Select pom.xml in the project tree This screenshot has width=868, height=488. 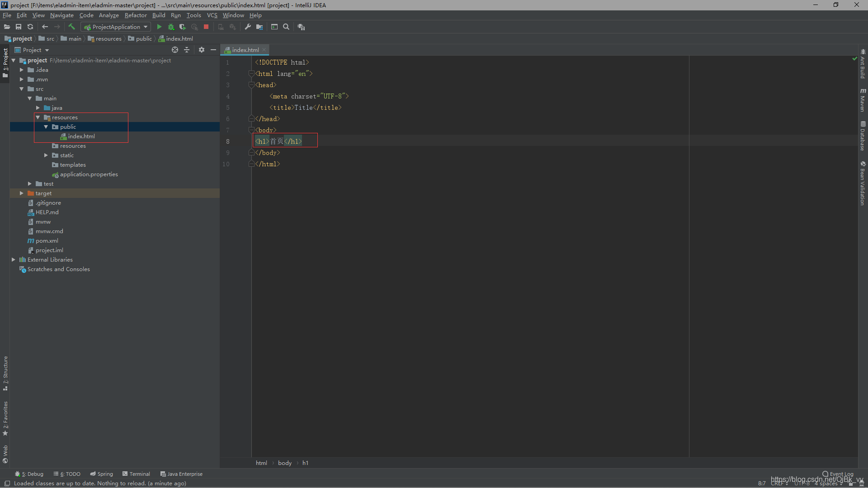[47, 241]
